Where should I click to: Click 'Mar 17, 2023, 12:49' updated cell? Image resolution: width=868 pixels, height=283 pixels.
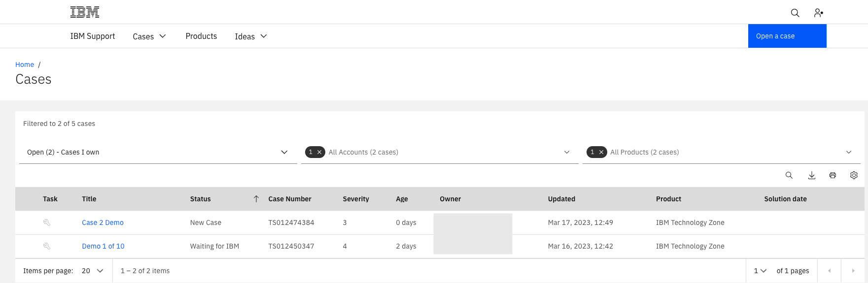click(581, 222)
